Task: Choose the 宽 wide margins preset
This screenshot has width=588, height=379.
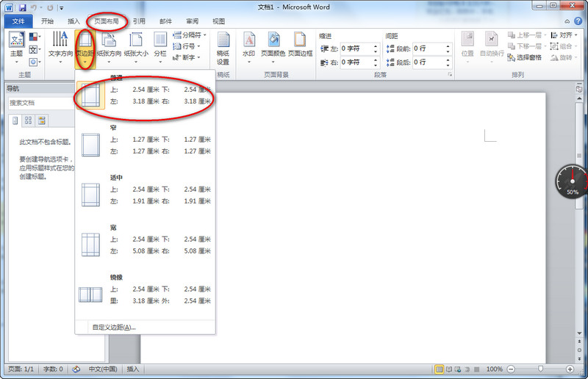Action: (145, 243)
